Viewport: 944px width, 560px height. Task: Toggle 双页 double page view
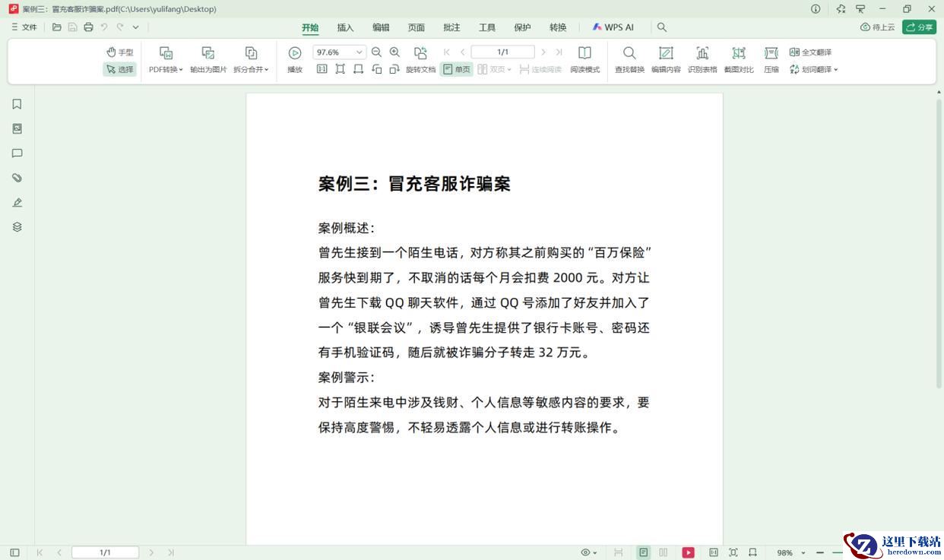click(x=495, y=69)
